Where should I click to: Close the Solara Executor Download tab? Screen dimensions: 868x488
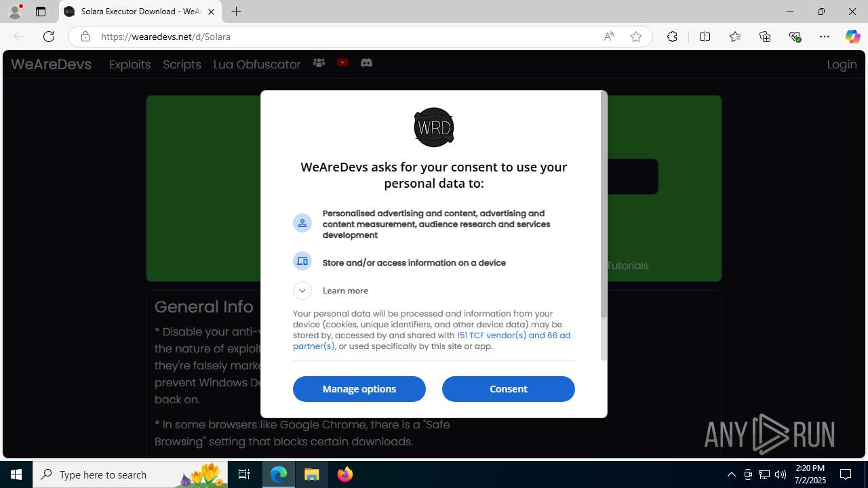pyautogui.click(x=211, y=12)
